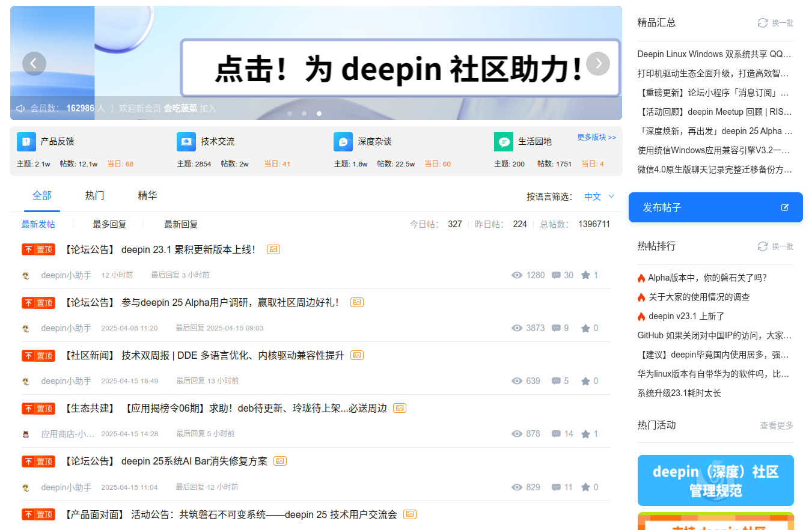Click flame icon beside 关于大家的使用情况的调查
This screenshot has height=530, width=812.
tap(641, 297)
